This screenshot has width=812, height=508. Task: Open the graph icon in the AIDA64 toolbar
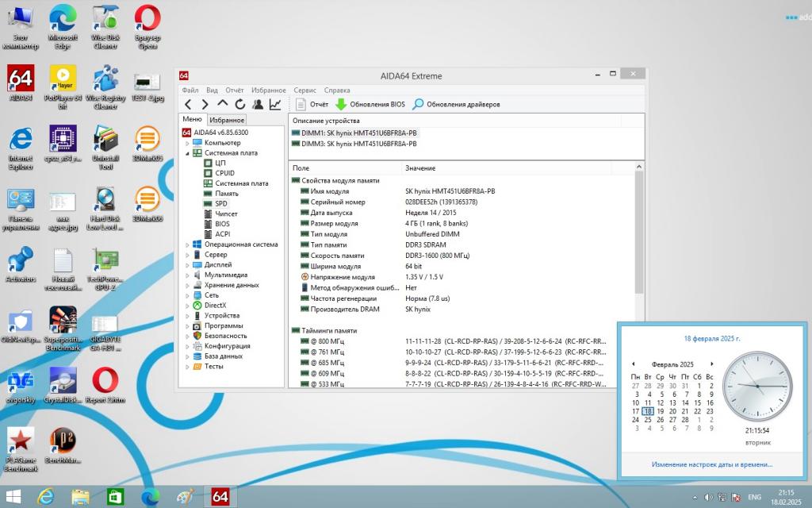(x=275, y=104)
